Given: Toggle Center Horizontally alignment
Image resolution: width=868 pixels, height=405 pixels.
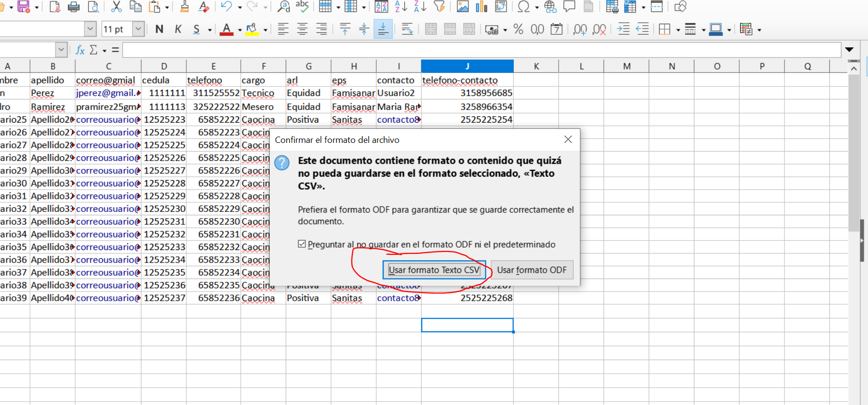Looking at the screenshot, I should (303, 29).
